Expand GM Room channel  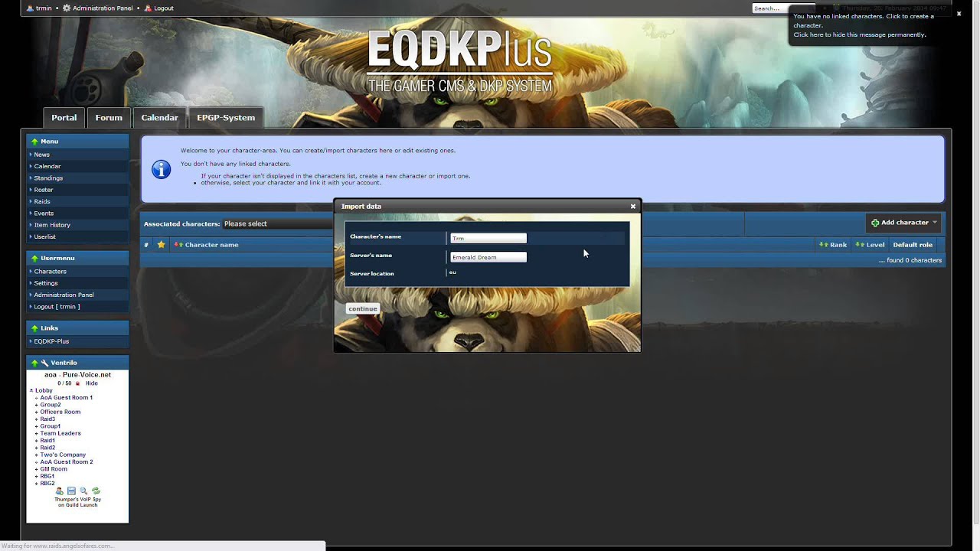pos(37,469)
